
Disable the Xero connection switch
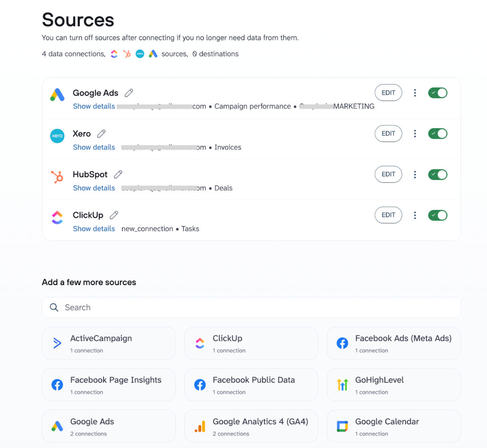click(x=438, y=133)
